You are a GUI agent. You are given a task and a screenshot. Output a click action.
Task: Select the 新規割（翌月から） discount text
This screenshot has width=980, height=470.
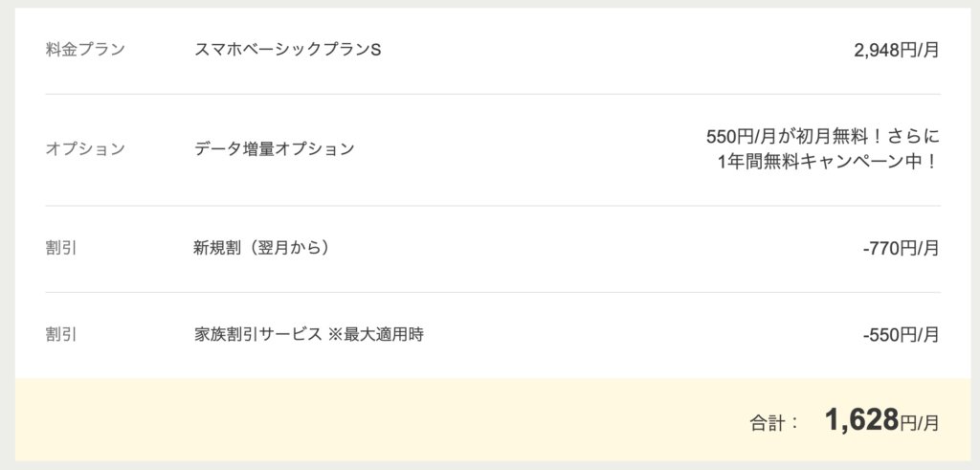(262, 248)
